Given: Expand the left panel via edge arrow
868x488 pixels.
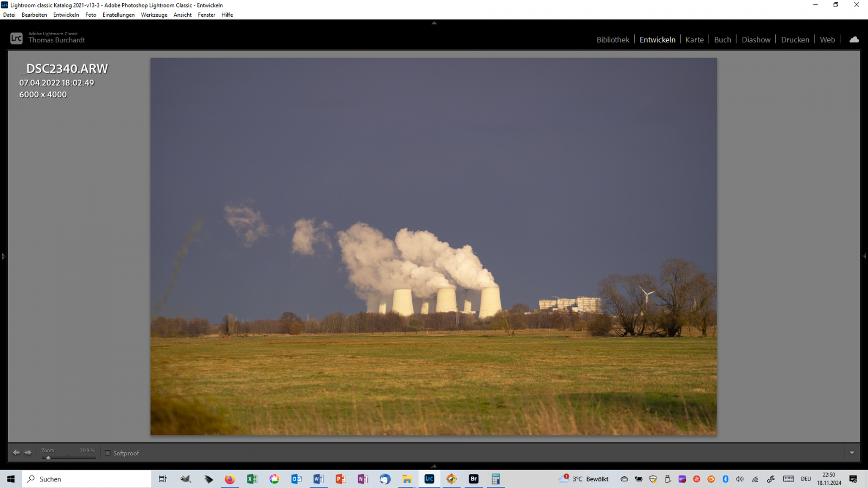Looking at the screenshot, I should pos(3,256).
